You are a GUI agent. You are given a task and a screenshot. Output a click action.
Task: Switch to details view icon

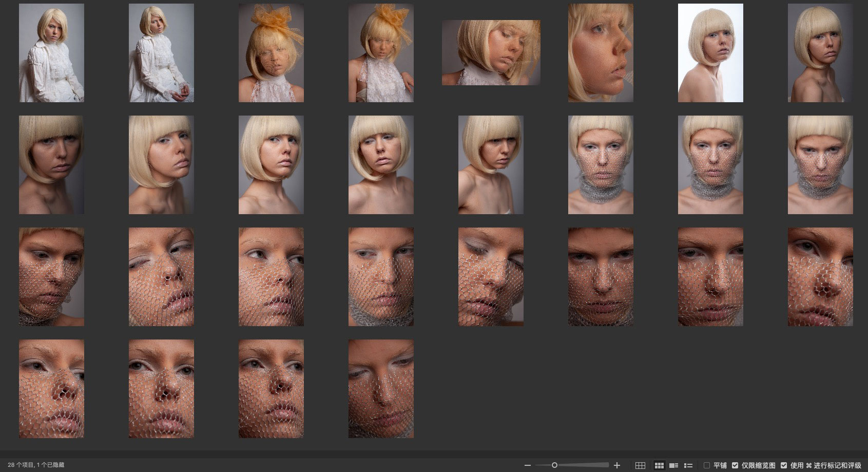pos(674,465)
